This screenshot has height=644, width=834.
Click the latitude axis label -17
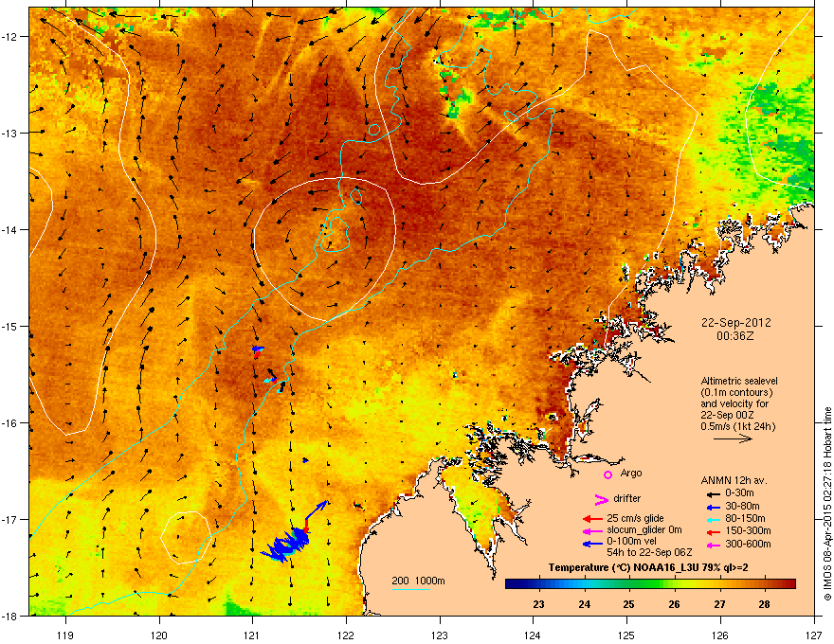pyautogui.click(x=10, y=519)
